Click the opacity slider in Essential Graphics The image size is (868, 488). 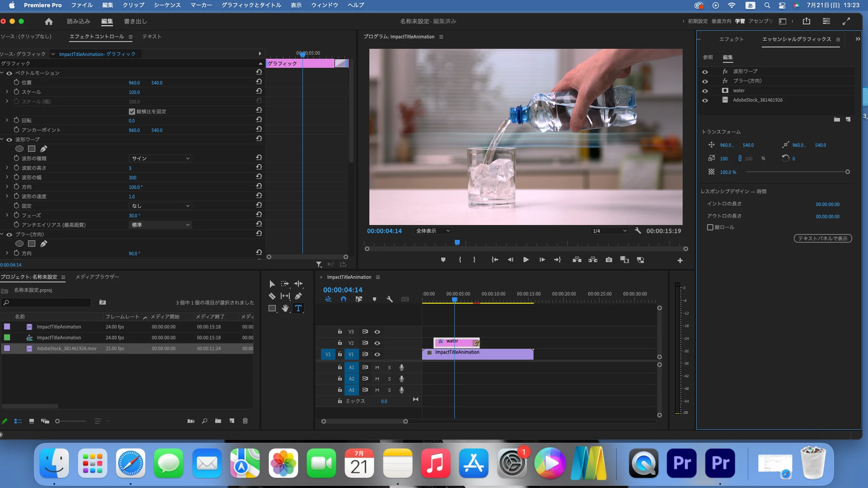796,172
